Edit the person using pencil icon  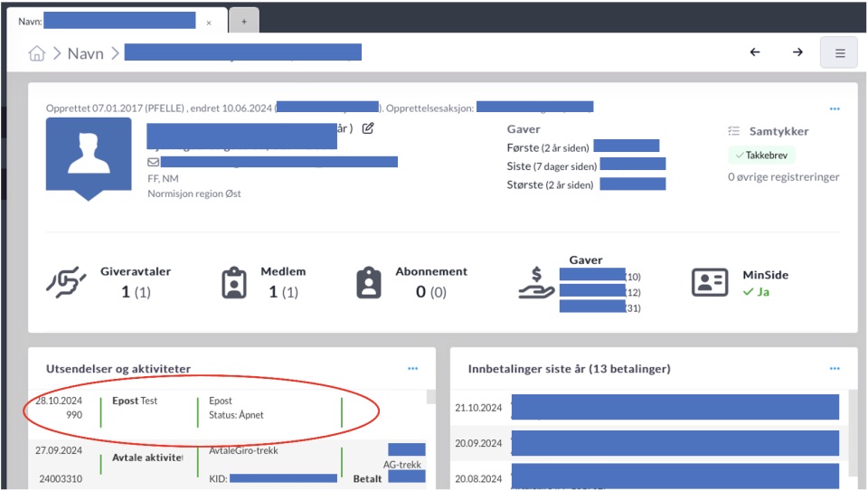368,128
